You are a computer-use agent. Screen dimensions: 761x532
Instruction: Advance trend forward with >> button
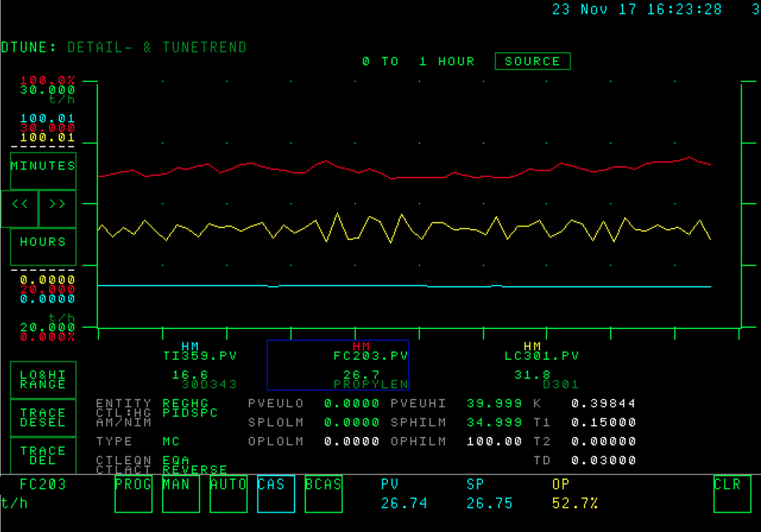pos(57,209)
